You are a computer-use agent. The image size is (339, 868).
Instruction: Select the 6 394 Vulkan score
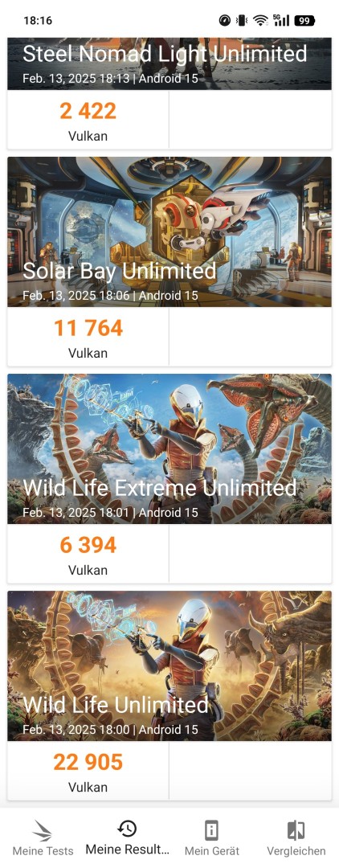tap(88, 545)
